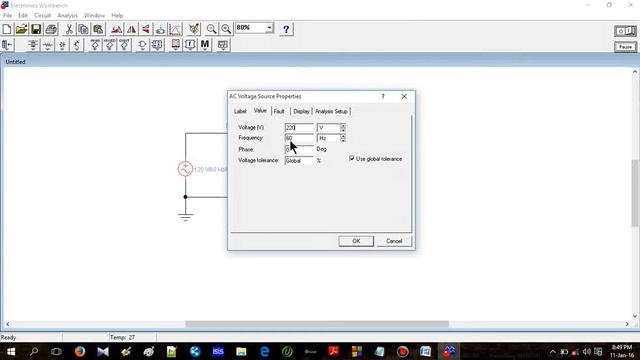Open component properties toolbar icon
This screenshot has width=640, height=360.
194,29
